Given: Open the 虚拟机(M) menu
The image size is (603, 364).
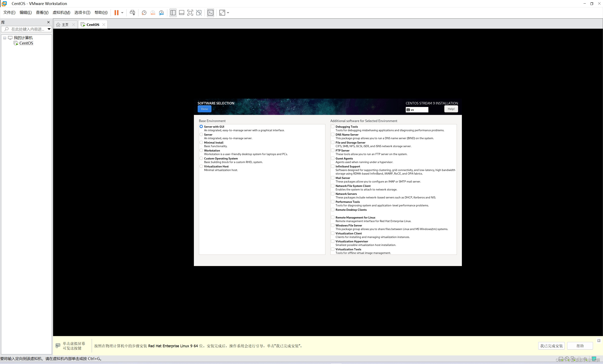Looking at the screenshot, I should (x=61, y=13).
